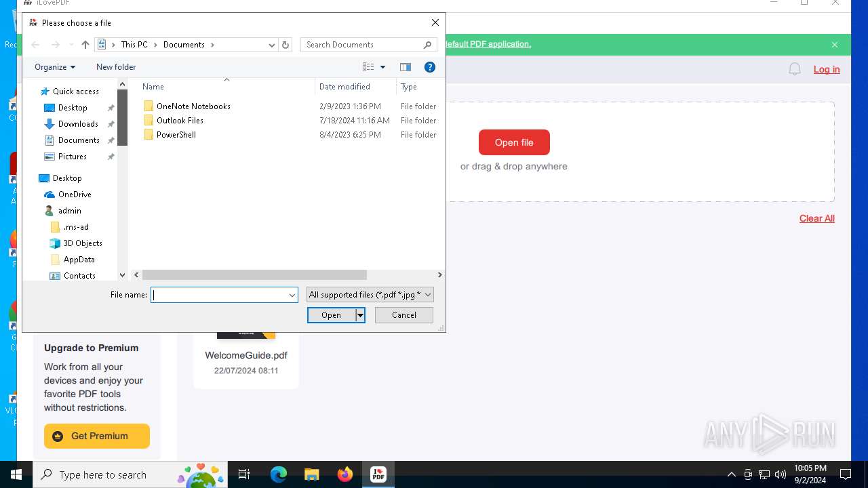
Task: Open Windows Start menu
Action: [x=16, y=474]
